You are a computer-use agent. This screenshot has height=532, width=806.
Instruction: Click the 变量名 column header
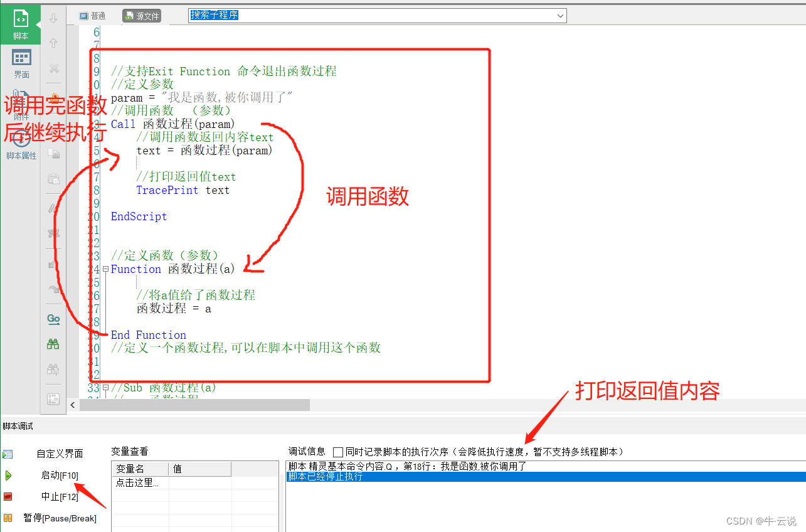[141, 469]
